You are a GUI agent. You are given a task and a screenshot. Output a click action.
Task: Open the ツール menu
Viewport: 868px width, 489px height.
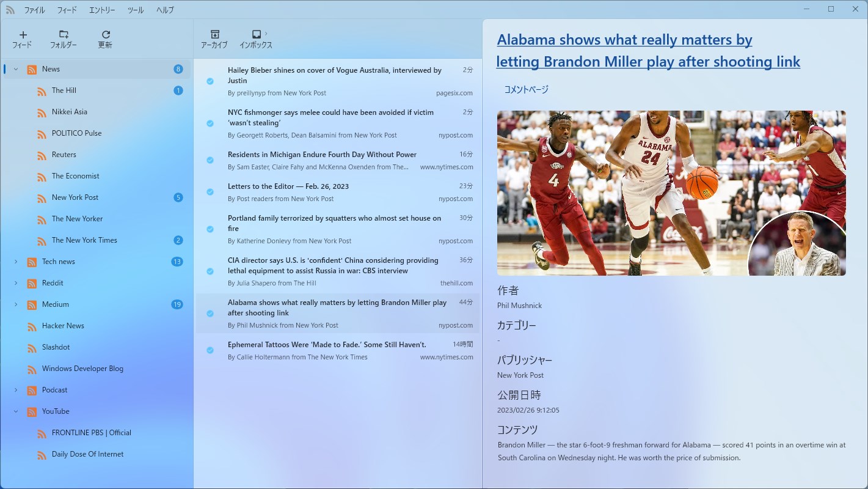click(x=136, y=9)
